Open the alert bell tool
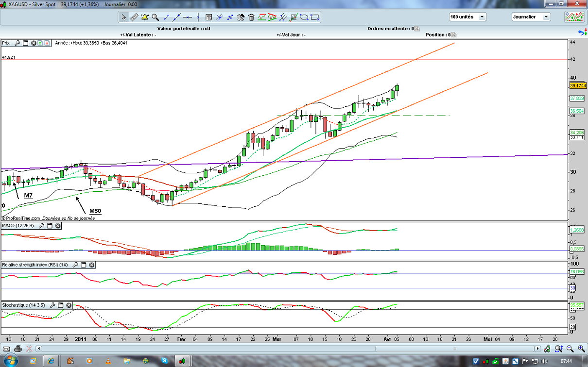 145,17
